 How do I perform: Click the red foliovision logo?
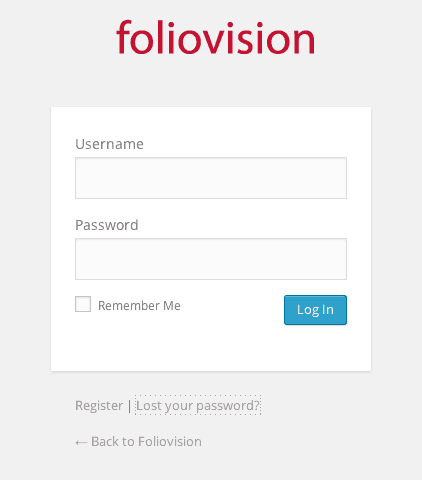click(x=215, y=37)
